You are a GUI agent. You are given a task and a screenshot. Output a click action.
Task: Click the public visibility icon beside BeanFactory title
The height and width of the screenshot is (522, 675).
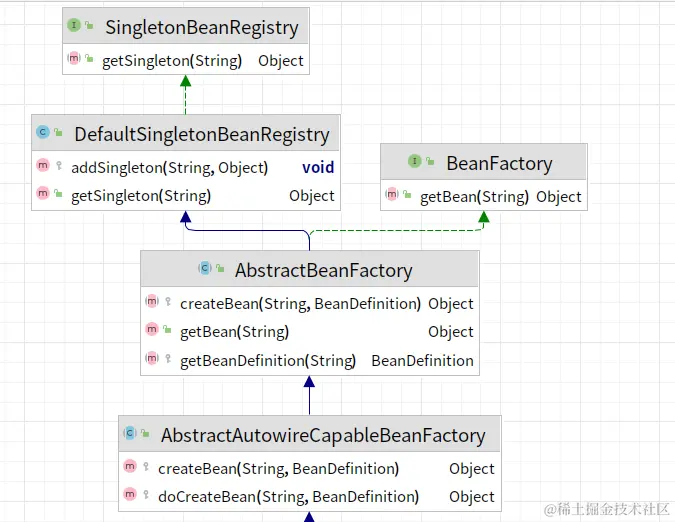click(430, 161)
